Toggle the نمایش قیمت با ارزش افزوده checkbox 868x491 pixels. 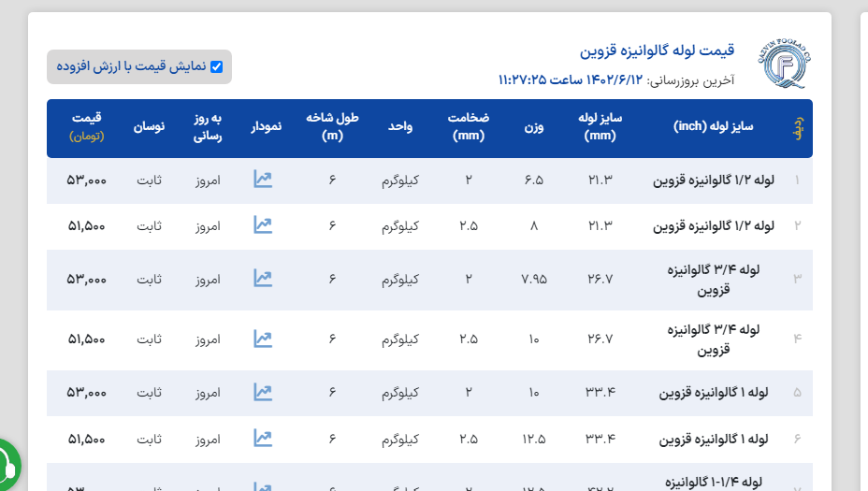(x=216, y=67)
